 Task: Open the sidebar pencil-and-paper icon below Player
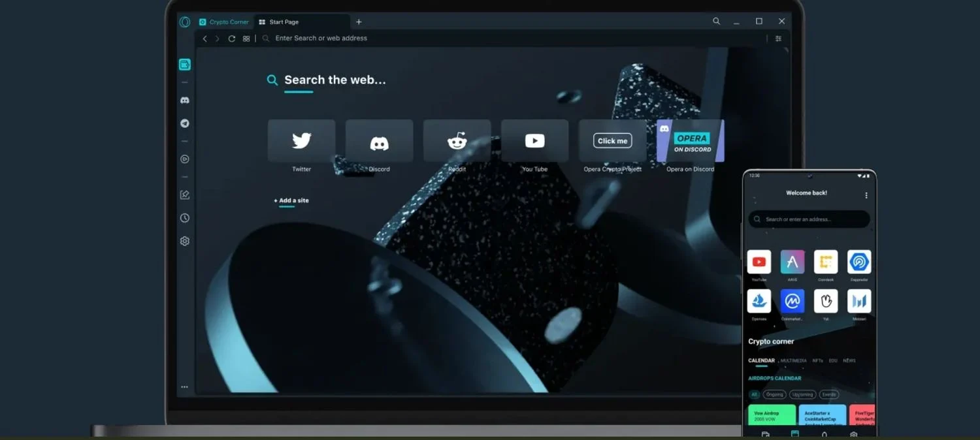[x=185, y=195]
